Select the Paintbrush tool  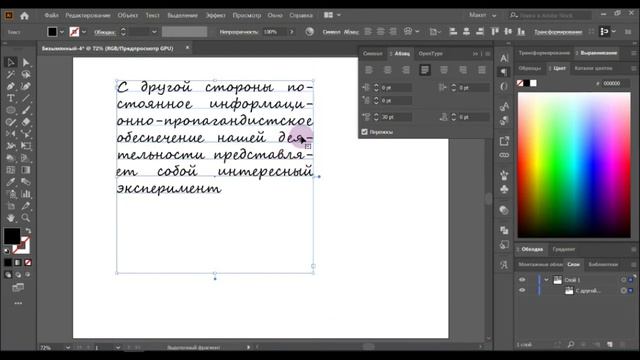coord(26,110)
